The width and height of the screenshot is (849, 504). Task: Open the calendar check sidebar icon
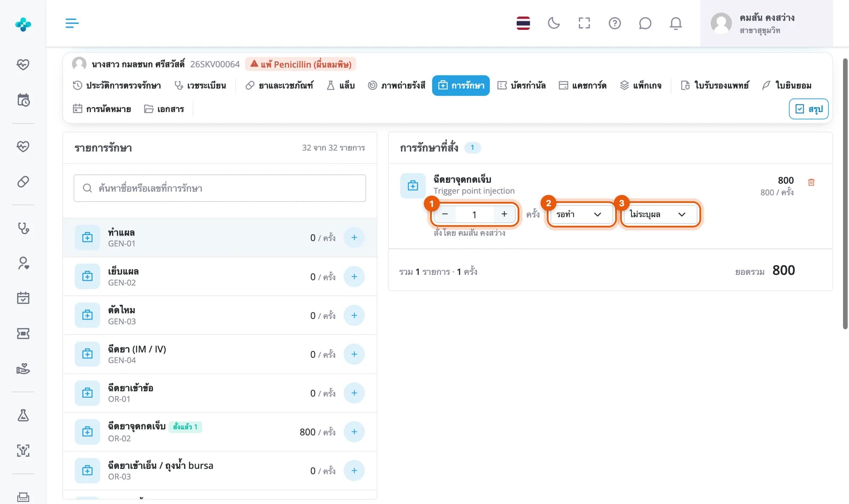(x=23, y=298)
